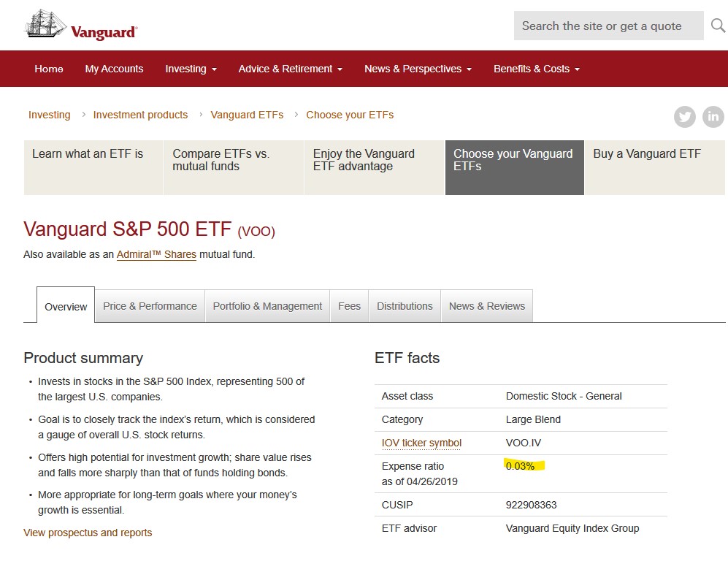Open View prospectus and reports link
The height and width of the screenshot is (572, 728).
coord(88,533)
